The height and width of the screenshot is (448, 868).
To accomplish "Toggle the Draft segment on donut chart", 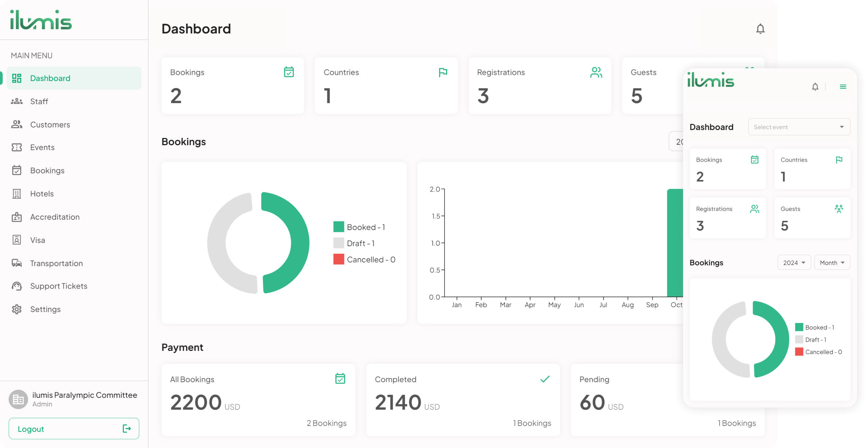I will pos(354,243).
